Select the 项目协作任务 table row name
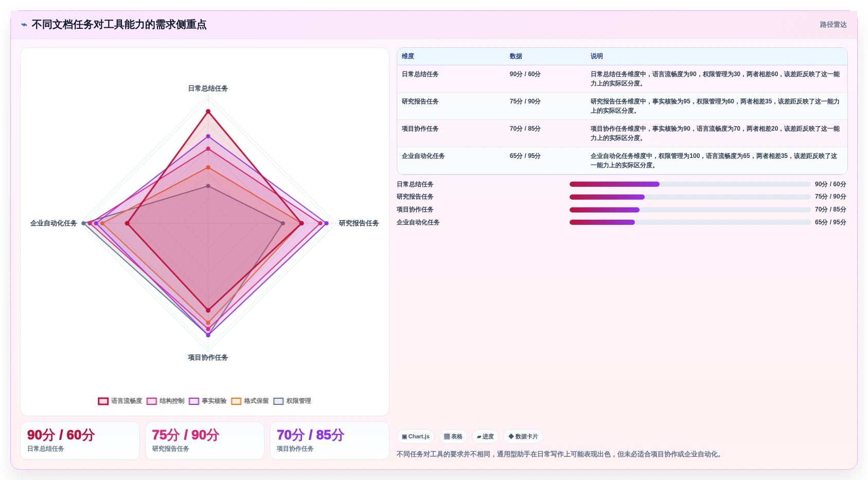The width and height of the screenshot is (868, 480). tap(420, 129)
